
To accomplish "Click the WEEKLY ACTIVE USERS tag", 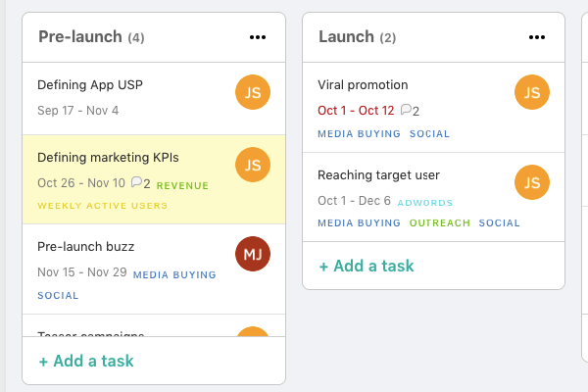I will tap(102, 206).
